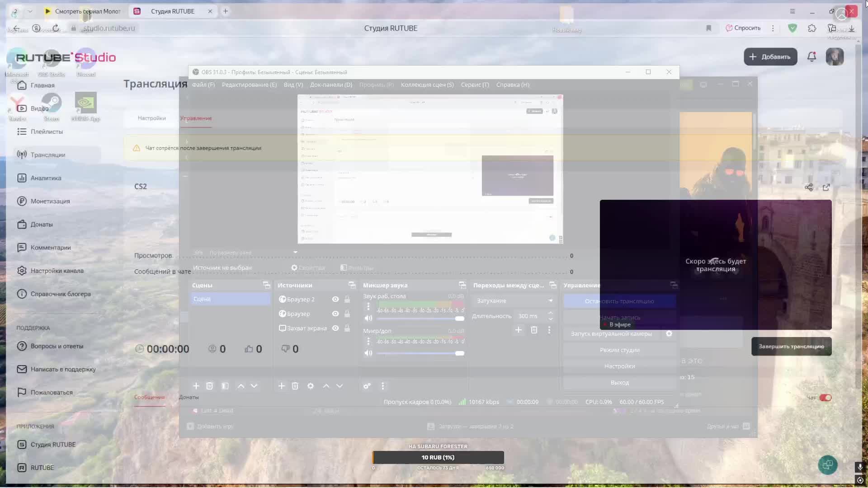
Task: Lock the Браузер source
Action: pos(347,314)
